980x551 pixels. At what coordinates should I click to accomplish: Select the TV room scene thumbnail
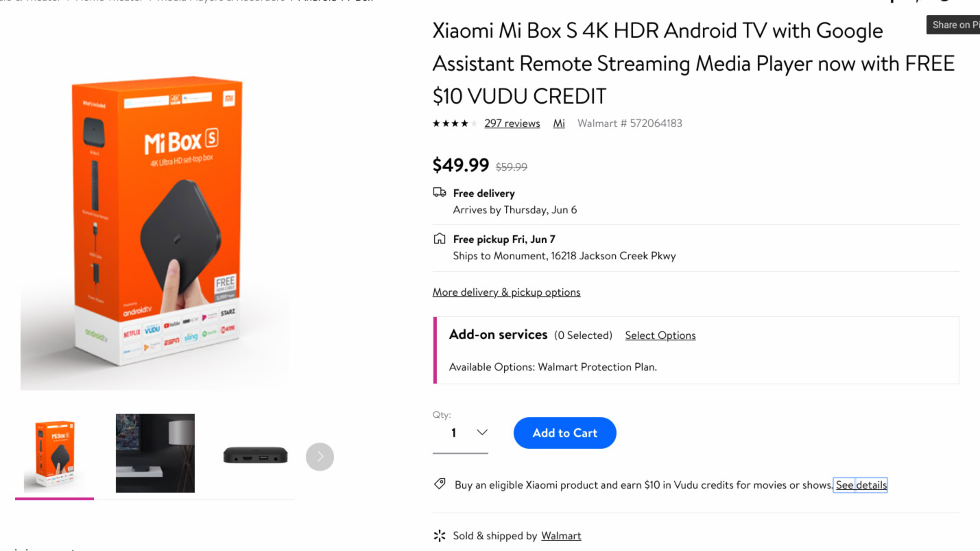155,453
